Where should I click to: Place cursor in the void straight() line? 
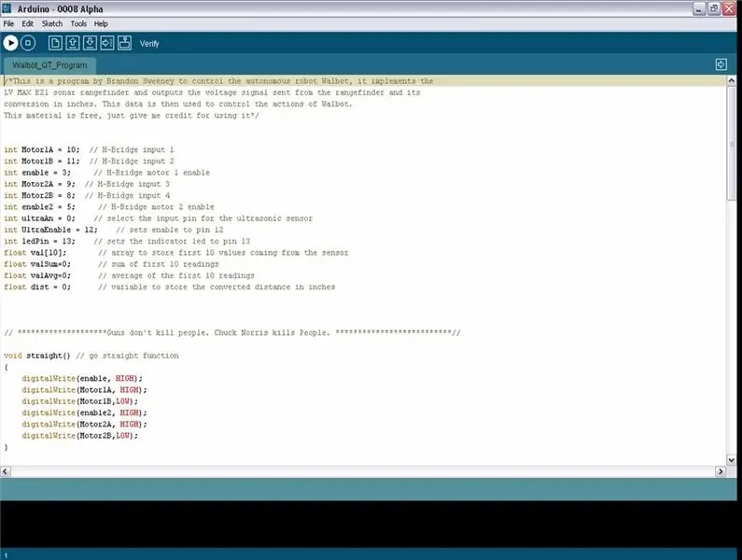91,356
